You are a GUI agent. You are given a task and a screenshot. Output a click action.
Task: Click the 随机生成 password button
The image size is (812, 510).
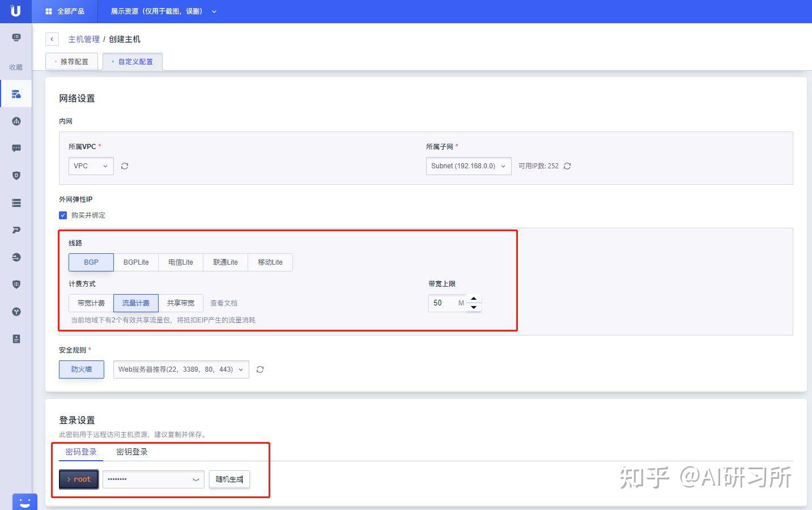click(x=229, y=479)
